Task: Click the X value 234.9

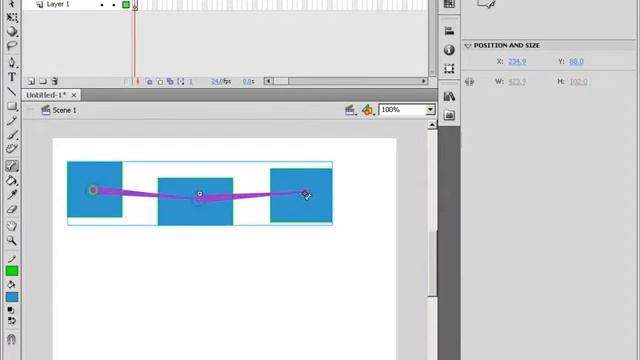Action: pyautogui.click(x=517, y=61)
